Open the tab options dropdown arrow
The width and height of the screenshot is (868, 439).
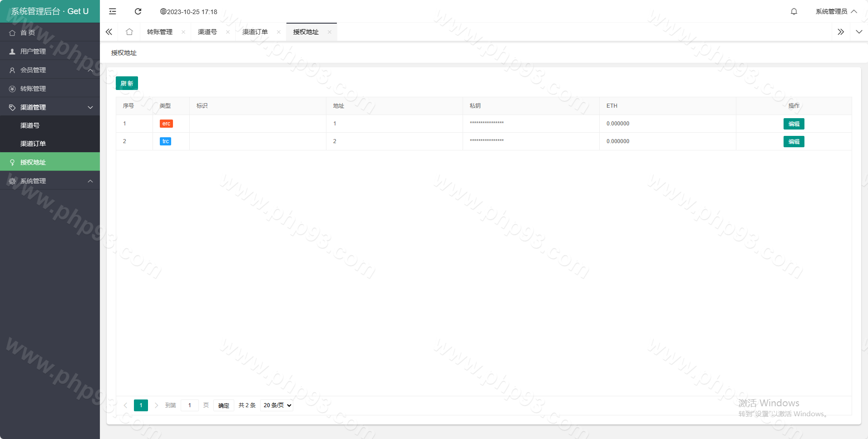point(859,32)
